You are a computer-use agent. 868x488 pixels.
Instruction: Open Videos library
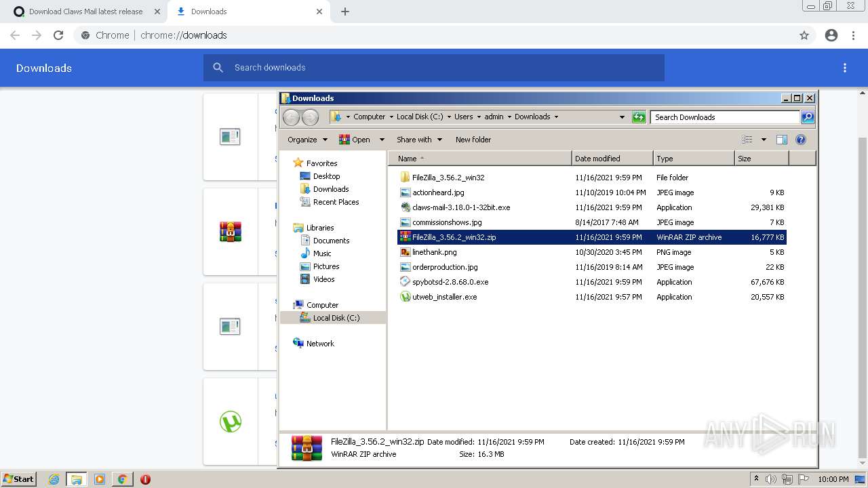323,279
